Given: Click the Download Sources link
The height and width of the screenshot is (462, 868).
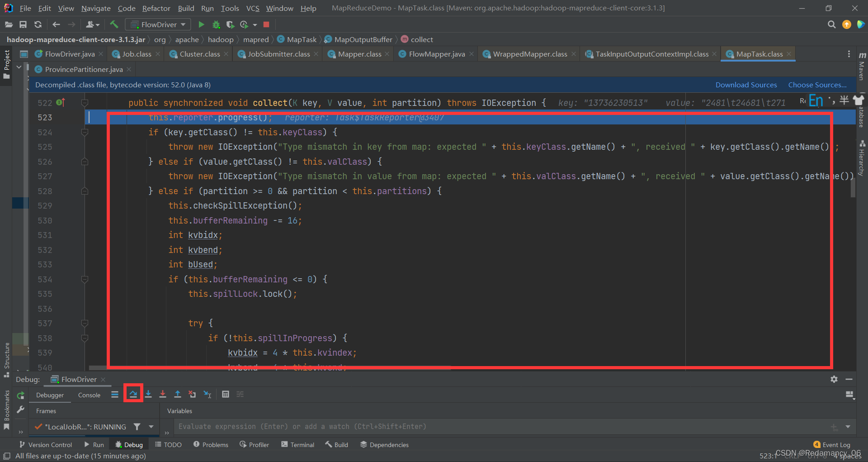Looking at the screenshot, I should click(746, 85).
